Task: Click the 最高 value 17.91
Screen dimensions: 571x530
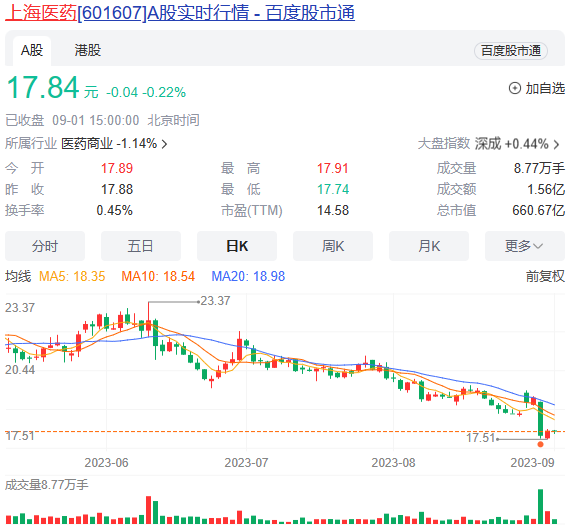Action: coord(333,168)
